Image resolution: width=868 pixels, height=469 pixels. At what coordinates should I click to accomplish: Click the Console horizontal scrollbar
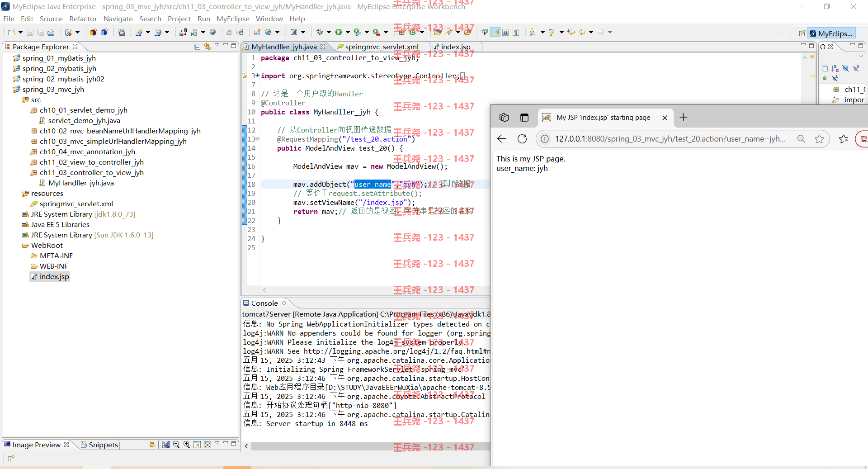click(371, 446)
